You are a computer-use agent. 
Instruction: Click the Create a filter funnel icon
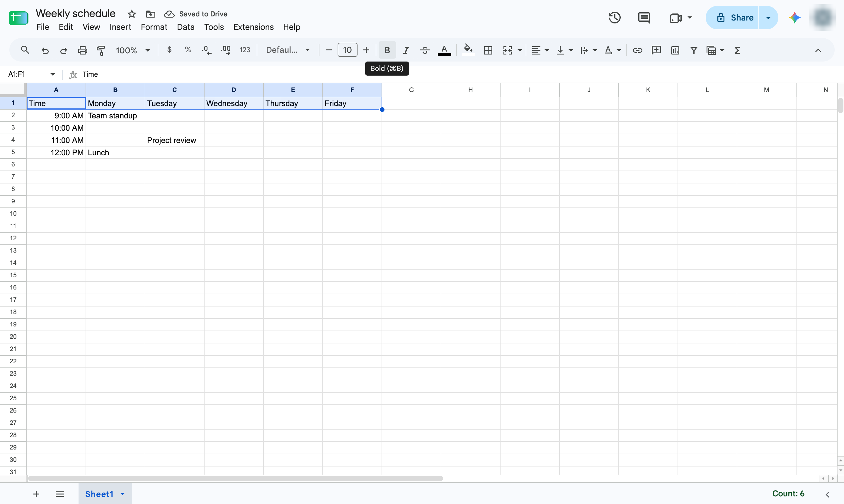pos(694,50)
